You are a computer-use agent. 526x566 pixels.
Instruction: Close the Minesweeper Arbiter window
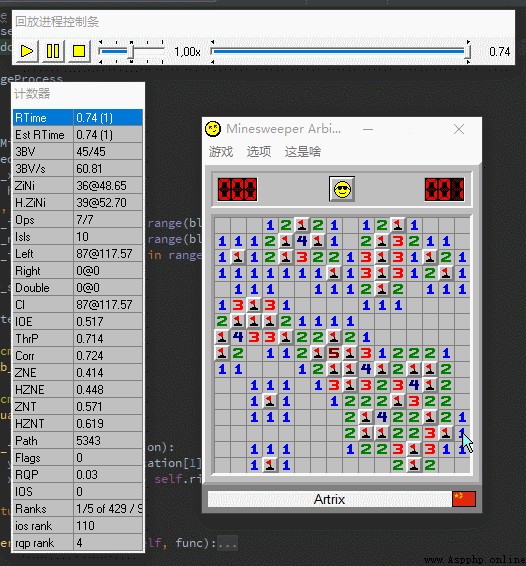tap(459, 129)
